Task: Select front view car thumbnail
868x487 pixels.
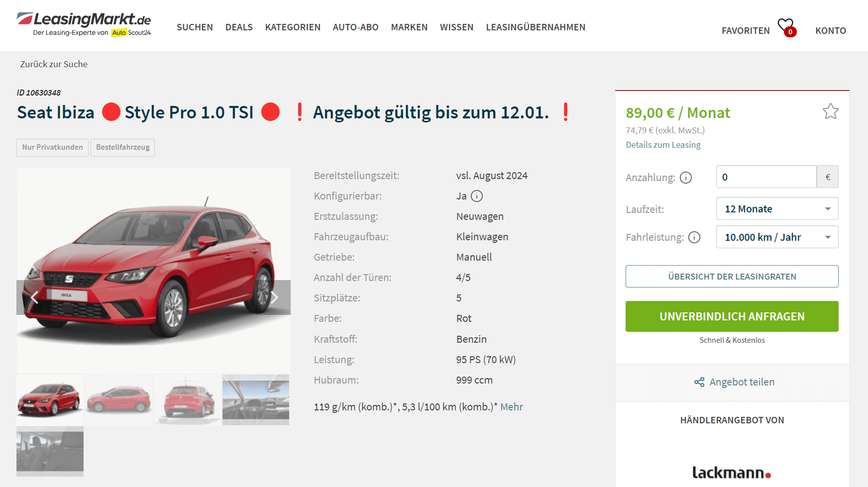Action: pos(50,400)
